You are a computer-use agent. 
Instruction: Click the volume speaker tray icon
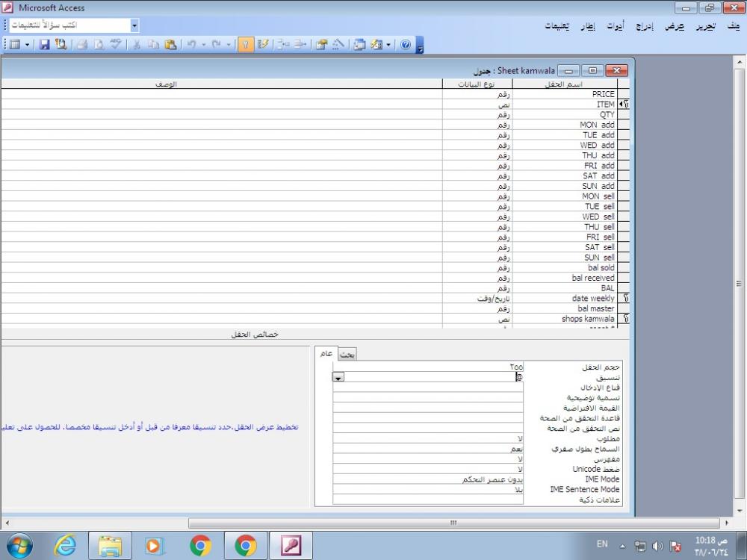coord(658,547)
